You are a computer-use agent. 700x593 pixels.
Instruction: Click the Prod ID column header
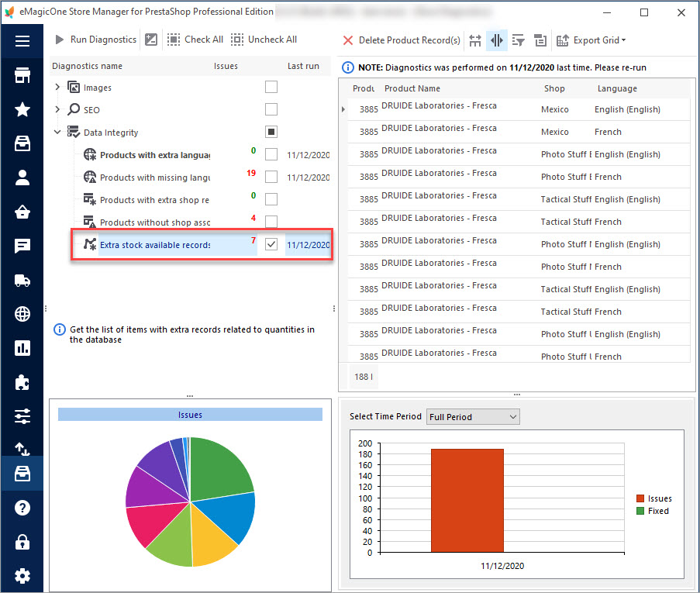[364, 88]
